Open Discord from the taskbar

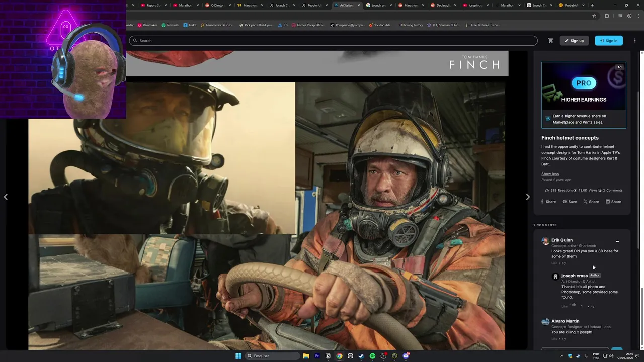tap(406, 356)
